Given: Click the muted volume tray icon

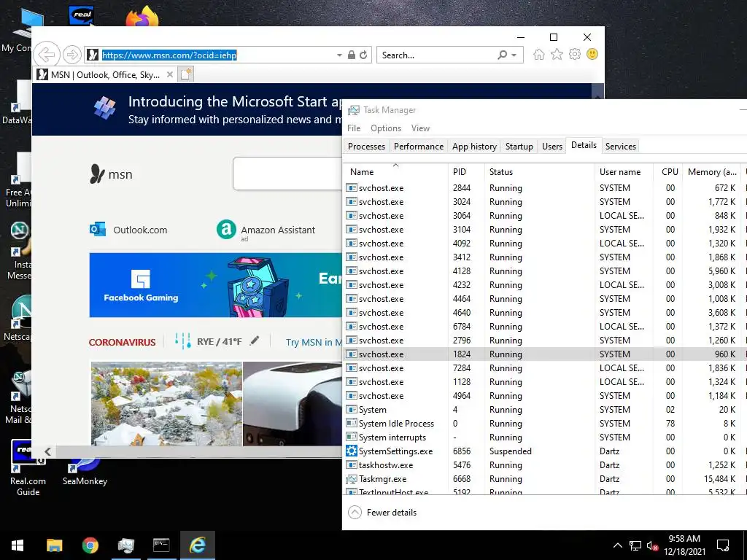Looking at the screenshot, I should (x=652, y=545).
